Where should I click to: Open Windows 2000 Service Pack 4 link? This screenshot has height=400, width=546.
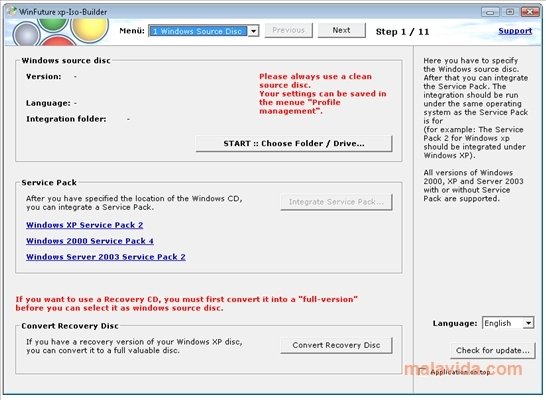[x=89, y=241]
